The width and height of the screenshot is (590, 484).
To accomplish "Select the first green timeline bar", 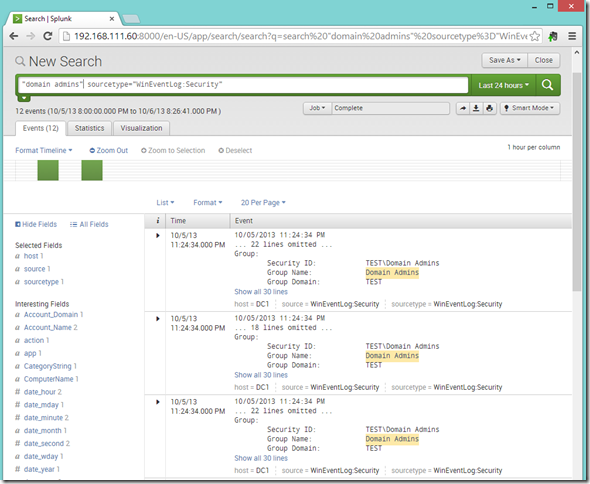I will coord(48,170).
